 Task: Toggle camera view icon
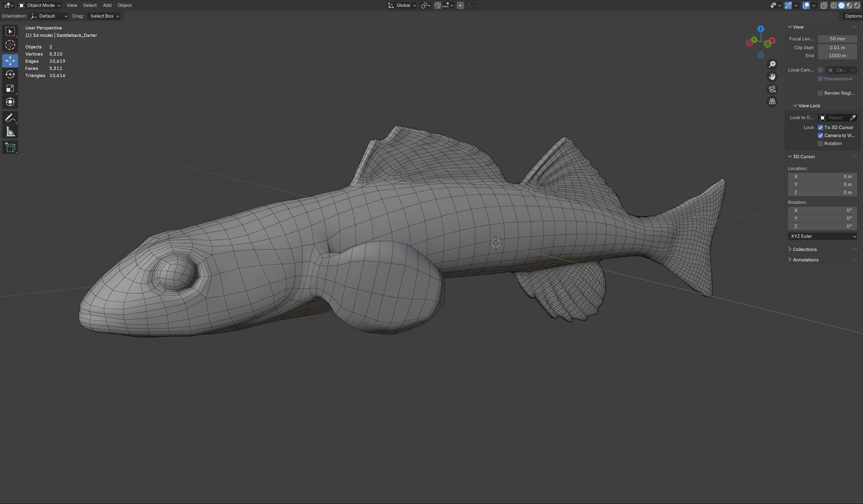click(x=772, y=89)
